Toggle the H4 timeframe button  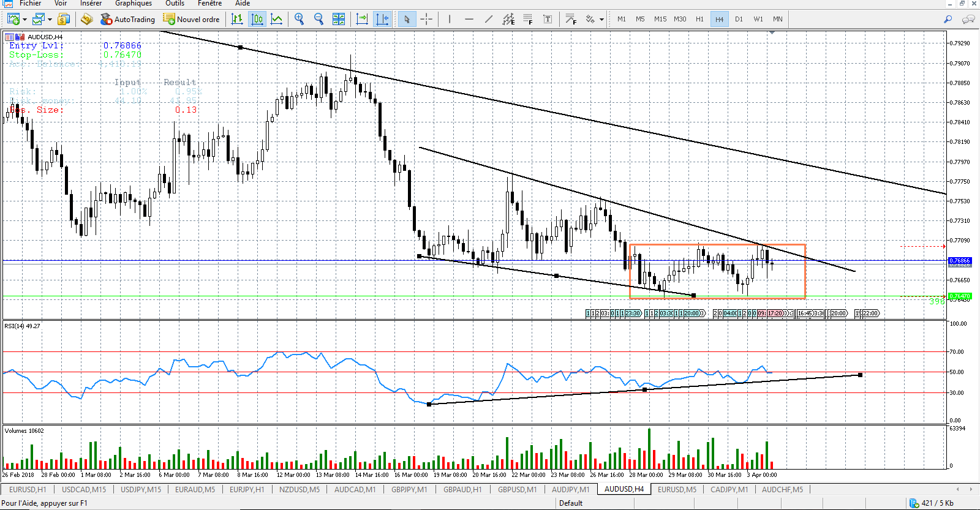coord(719,19)
